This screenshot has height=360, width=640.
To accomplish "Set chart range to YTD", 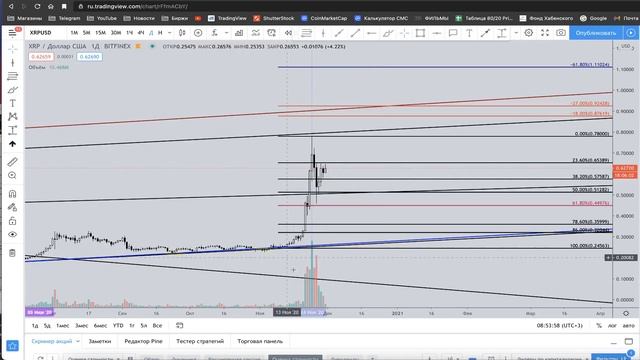I will tap(118, 325).
